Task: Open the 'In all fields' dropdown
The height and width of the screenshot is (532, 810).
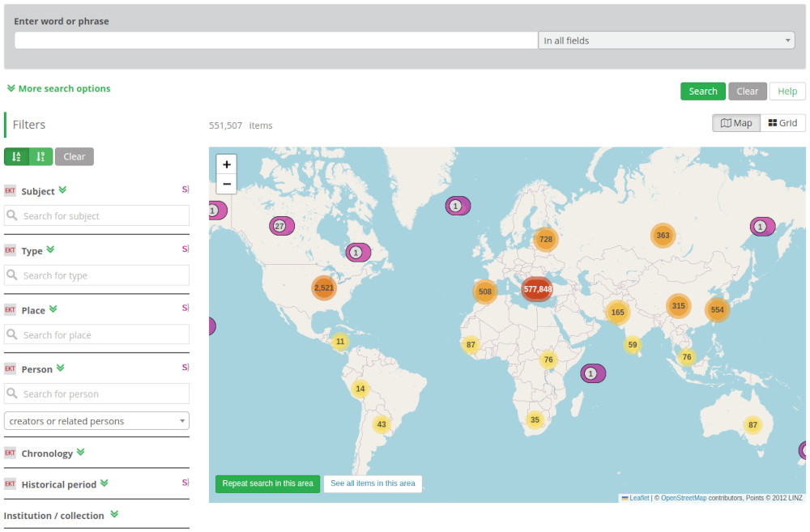Action: [667, 40]
